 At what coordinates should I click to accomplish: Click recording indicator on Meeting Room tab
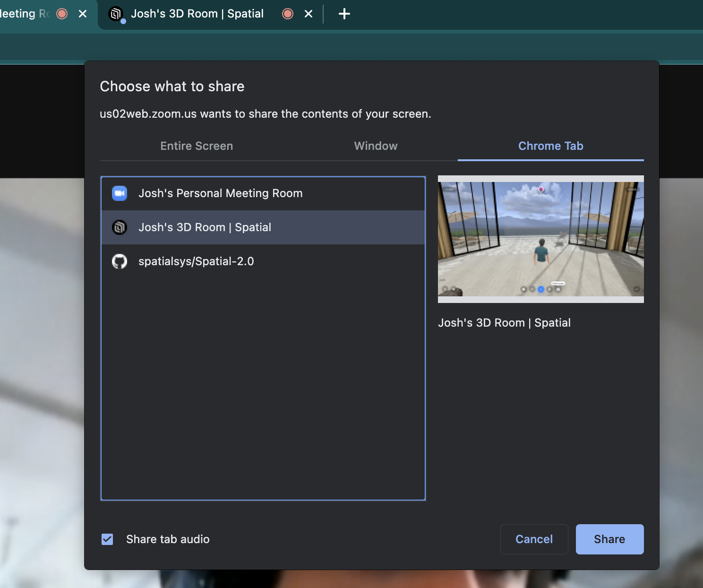coord(62,14)
